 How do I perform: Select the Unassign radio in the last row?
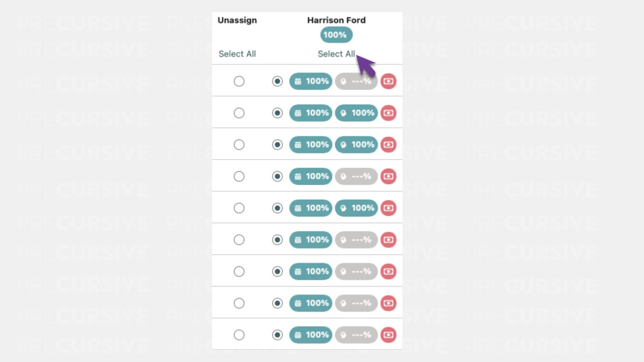click(x=239, y=335)
